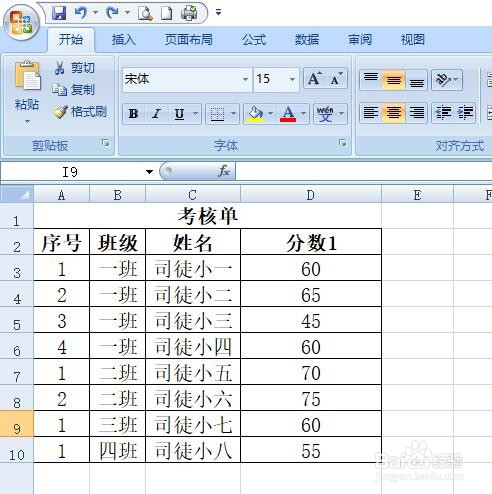Increase the cell indent
The image size is (492, 494).
[x=465, y=113]
